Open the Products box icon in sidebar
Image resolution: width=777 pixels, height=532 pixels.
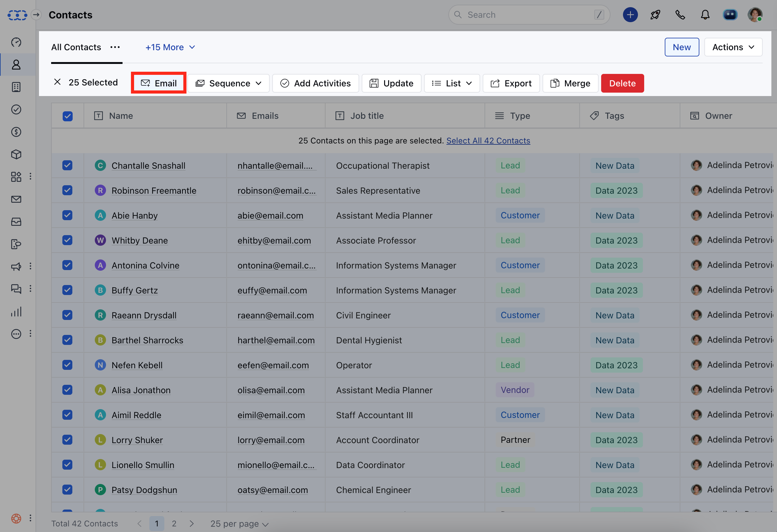click(x=16, y=154)
